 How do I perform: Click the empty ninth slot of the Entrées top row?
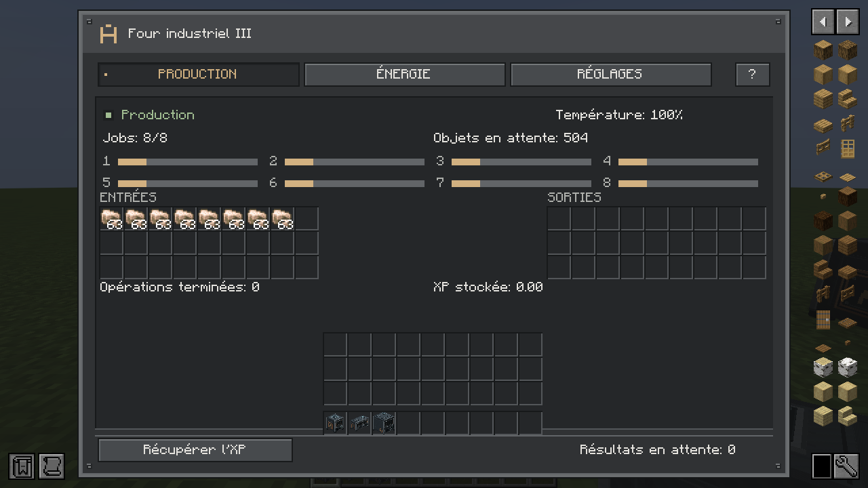[x=307, y=219]
